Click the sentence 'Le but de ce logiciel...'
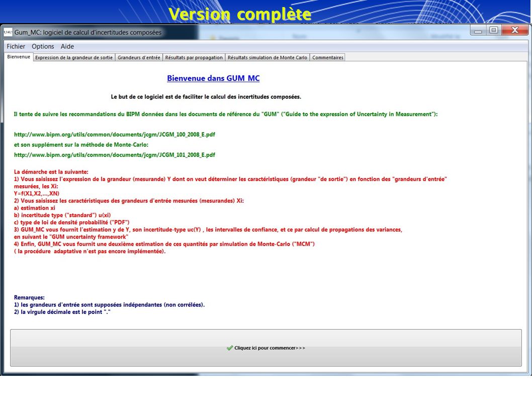The image size is (532, 399). click(x=206, y=97)
